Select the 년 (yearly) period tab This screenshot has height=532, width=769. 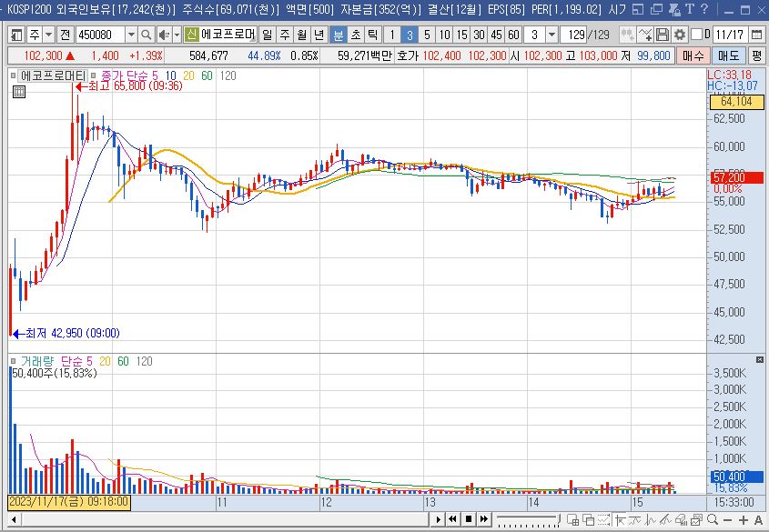pyautogui.click(x=319, y=35)
